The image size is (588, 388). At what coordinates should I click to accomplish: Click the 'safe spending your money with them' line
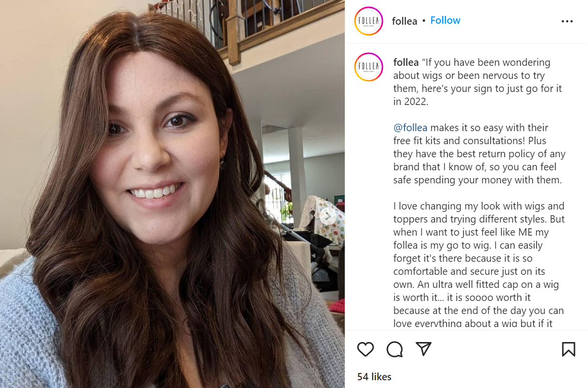(478, 180)
